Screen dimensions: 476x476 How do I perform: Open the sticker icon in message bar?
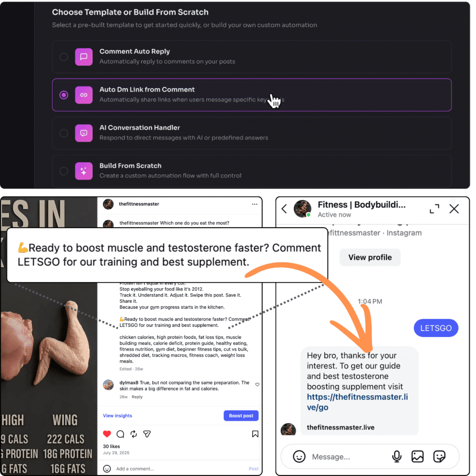[439, 456]
